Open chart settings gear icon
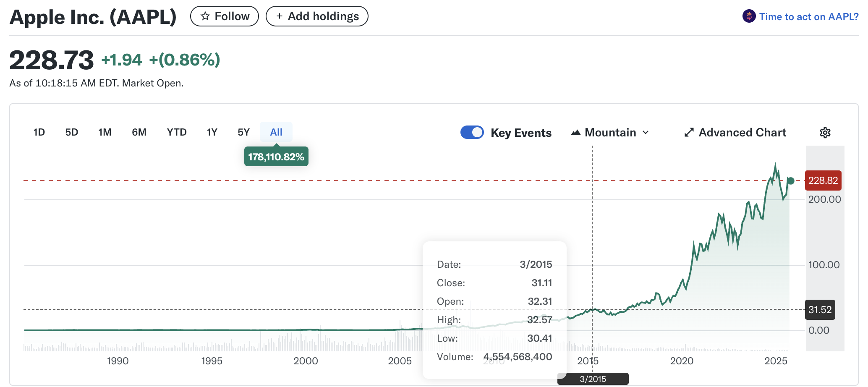 coord(825,133)
